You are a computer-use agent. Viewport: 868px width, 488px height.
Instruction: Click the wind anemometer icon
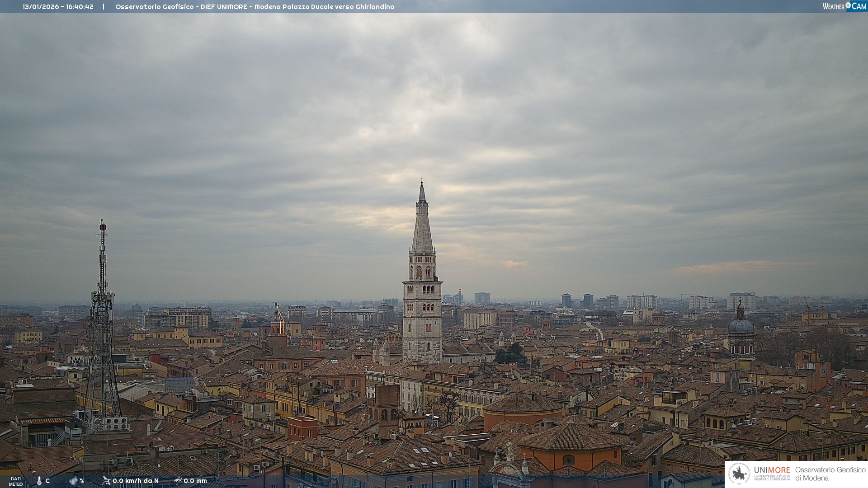coord(106,481)
